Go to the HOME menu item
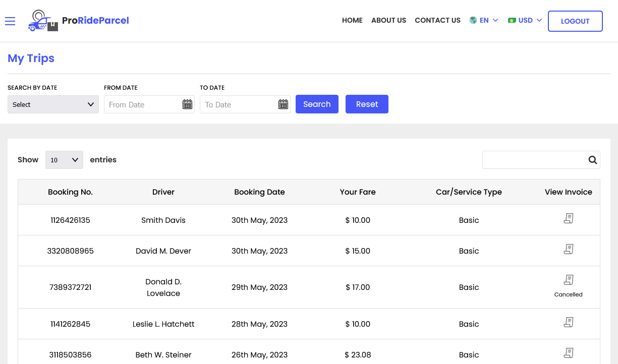Screen dimensions: 618x364 click(352, 21)
